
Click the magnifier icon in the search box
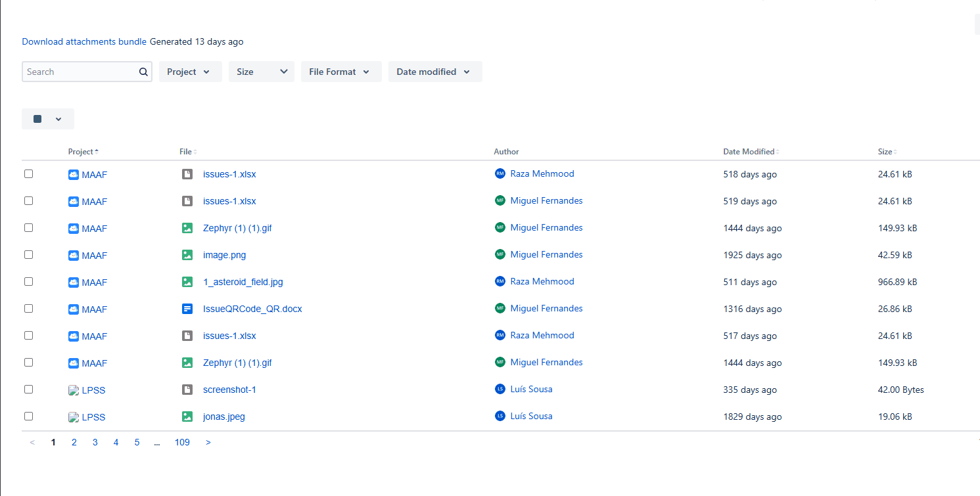(x=143, y=72)
